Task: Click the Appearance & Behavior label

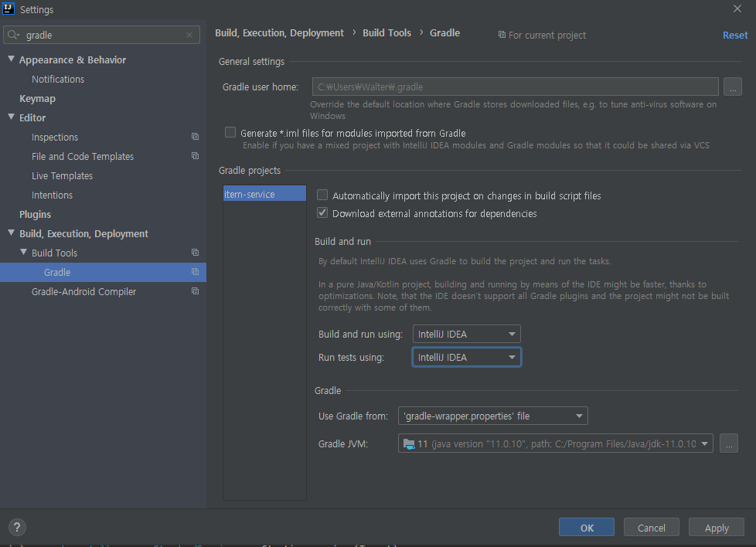Action: coord(73,59)
